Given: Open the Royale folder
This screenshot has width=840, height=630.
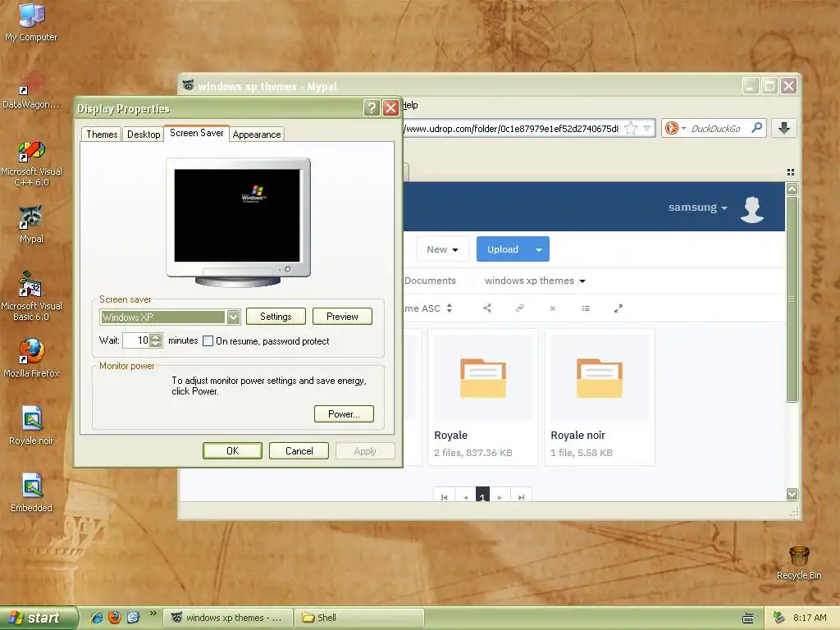Looking at the screenshot, I should click(x=482, y=396).
